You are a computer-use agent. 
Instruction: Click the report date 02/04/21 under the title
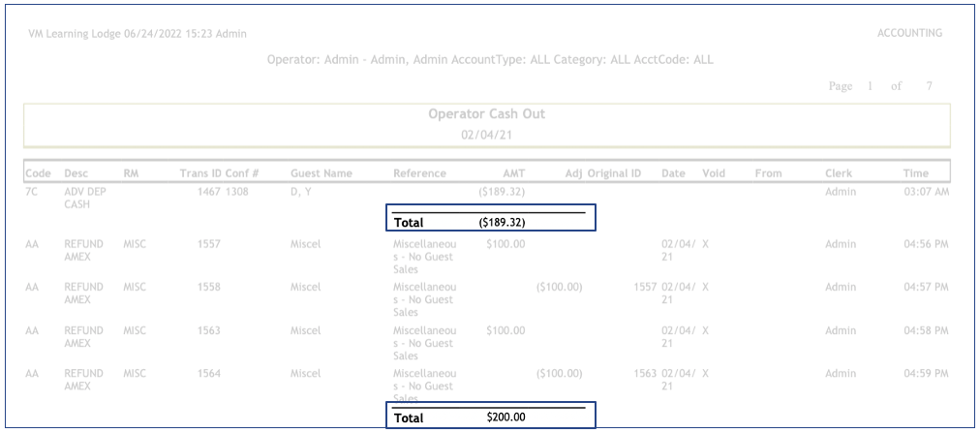click(486, 135)
